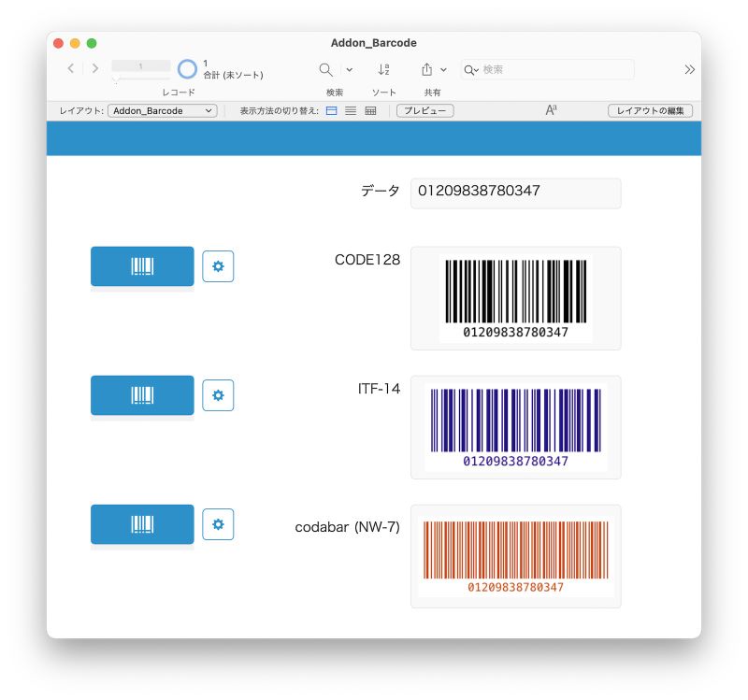Switch to Form view
Screen dimensions: 748x700
(x=331, y=110)
